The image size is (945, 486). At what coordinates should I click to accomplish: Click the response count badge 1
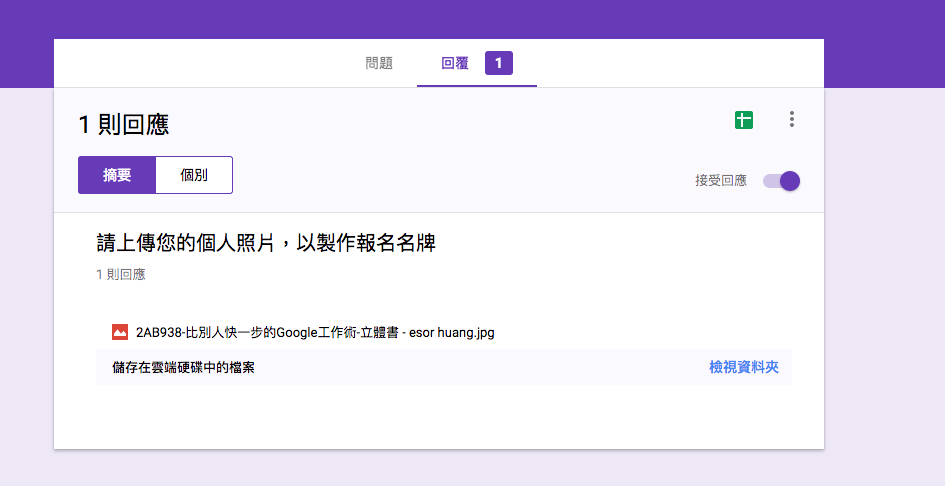pos(499,63)
